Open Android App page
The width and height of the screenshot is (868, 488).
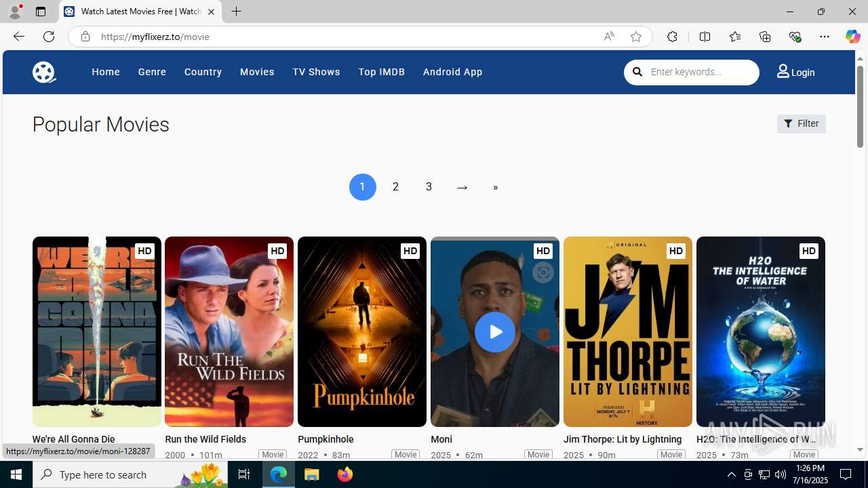click(x=452, y=72)
